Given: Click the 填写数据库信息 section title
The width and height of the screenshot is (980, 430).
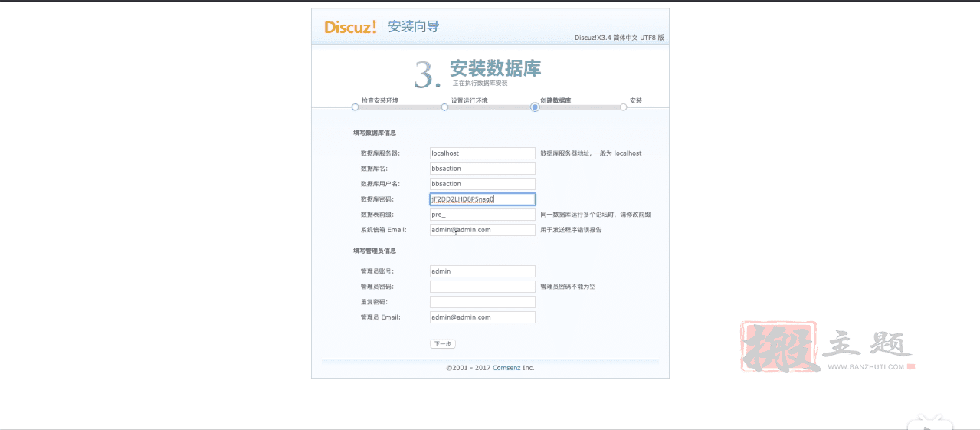Looking at the screenshot, I should pos(375,133).
